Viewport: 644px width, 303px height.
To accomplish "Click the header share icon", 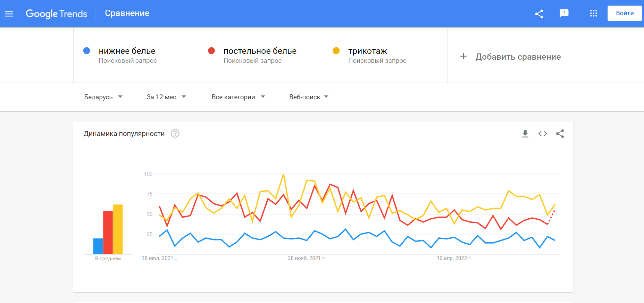I will [539, 14].
